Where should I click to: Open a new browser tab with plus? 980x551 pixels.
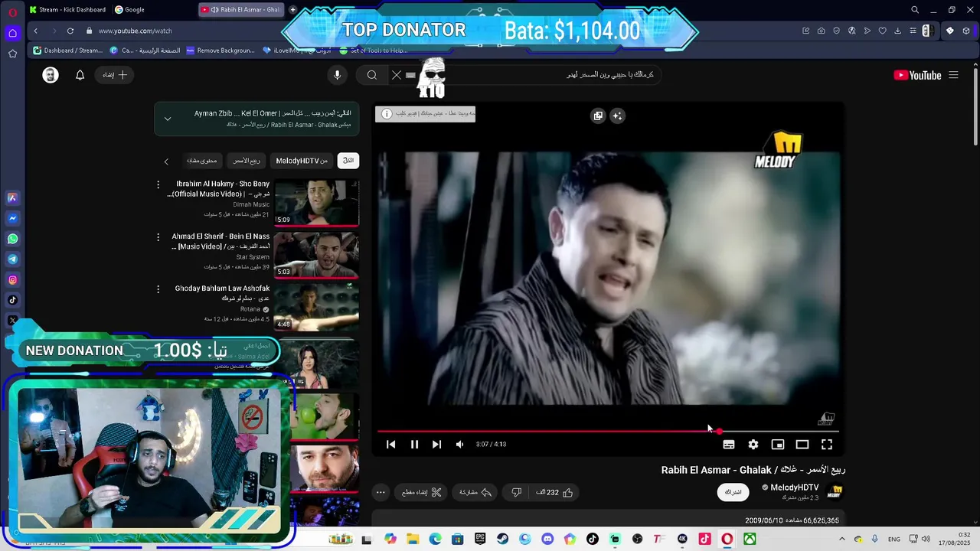[292, 10]
